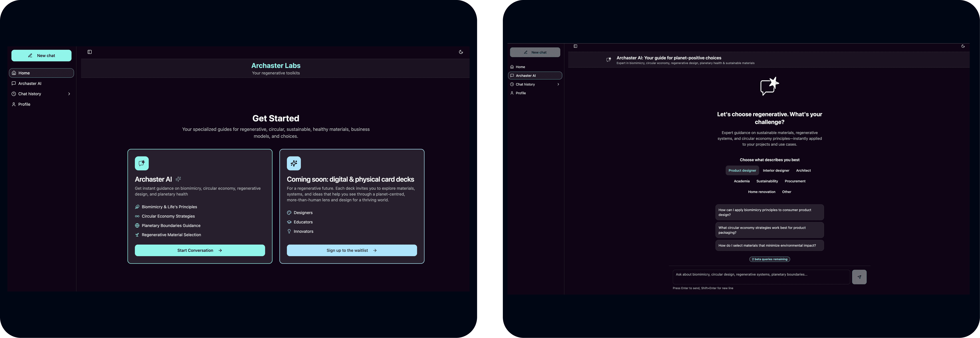Viewport: 980px width, 338px height.
Task: Click the paper-plane send button
Action: tap(859, 277)
